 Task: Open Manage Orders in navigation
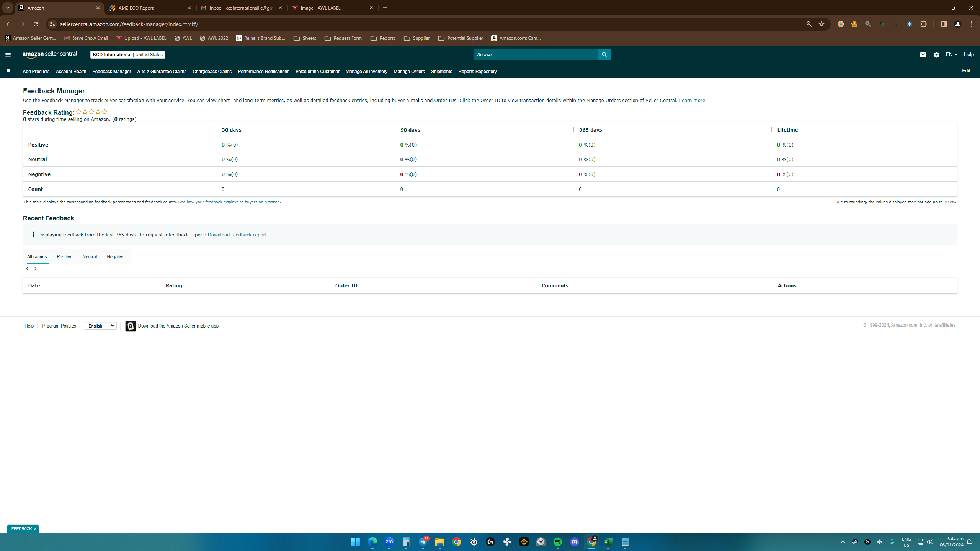click(x=409, y=72)
